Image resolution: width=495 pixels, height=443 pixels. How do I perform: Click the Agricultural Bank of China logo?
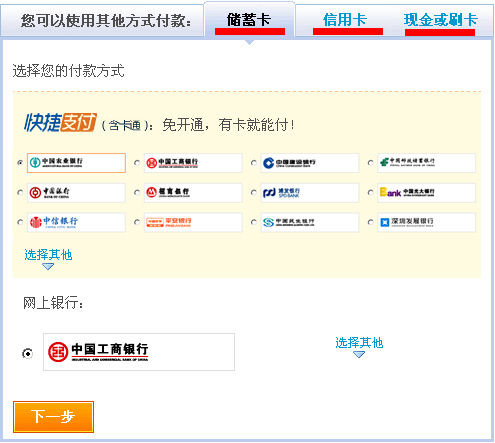coord(76,163)
